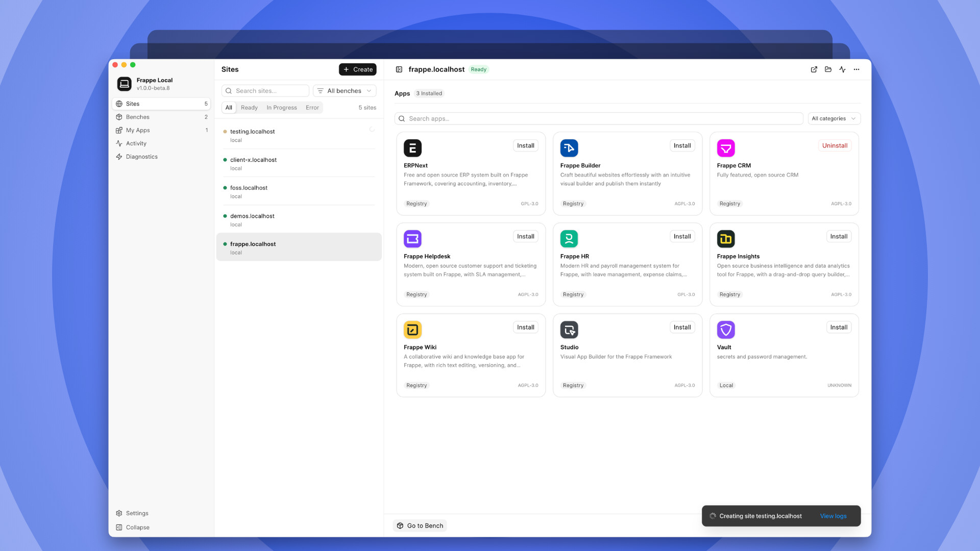Click the 3 Installed badge
The width and height of the screenshot is (980, 551).
point(429,93)
